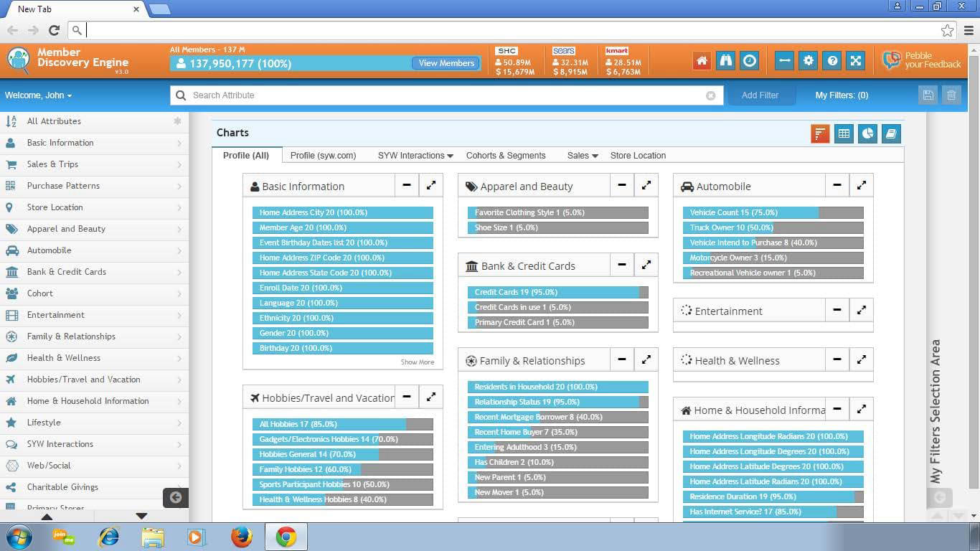Open the Welcome, John user menu

[x=38, y=95]
